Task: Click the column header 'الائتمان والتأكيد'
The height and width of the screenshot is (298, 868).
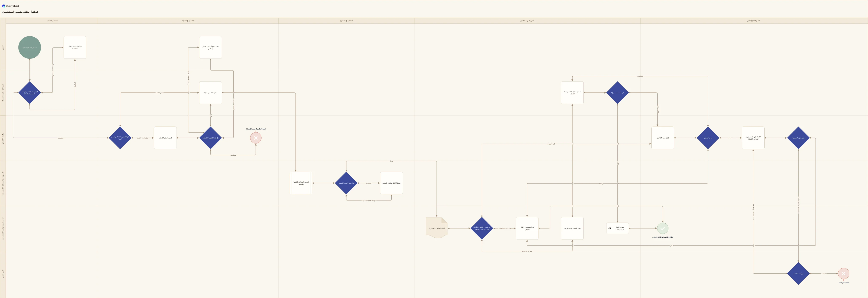Action: [x=188, y=21]
